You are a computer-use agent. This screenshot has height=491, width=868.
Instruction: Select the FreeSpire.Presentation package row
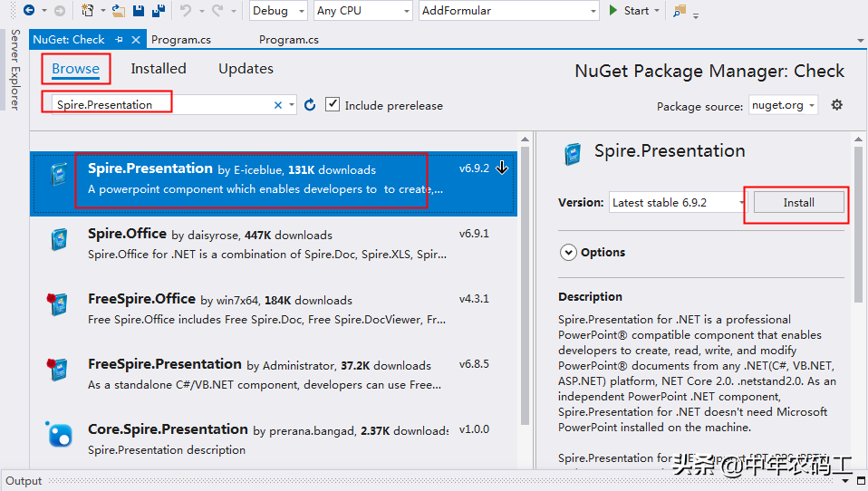click(x=274, y=380)
